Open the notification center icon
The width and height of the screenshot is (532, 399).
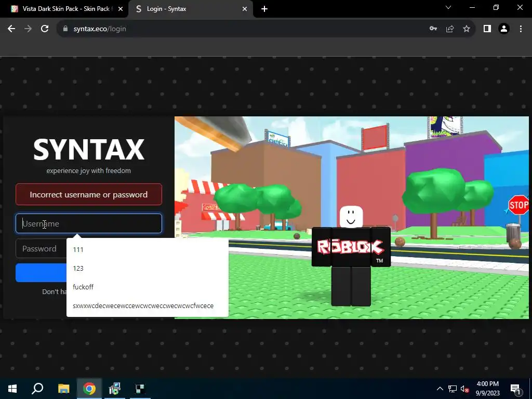(516, 389)
